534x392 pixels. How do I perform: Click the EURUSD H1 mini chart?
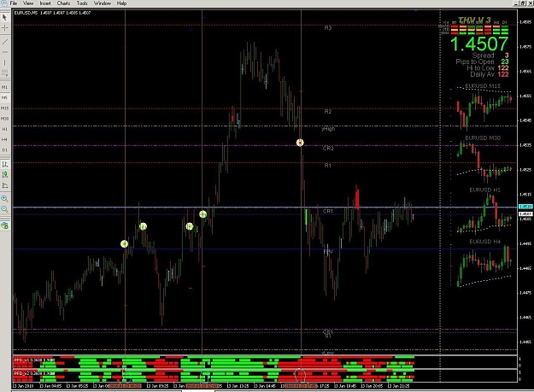point(483,211)
